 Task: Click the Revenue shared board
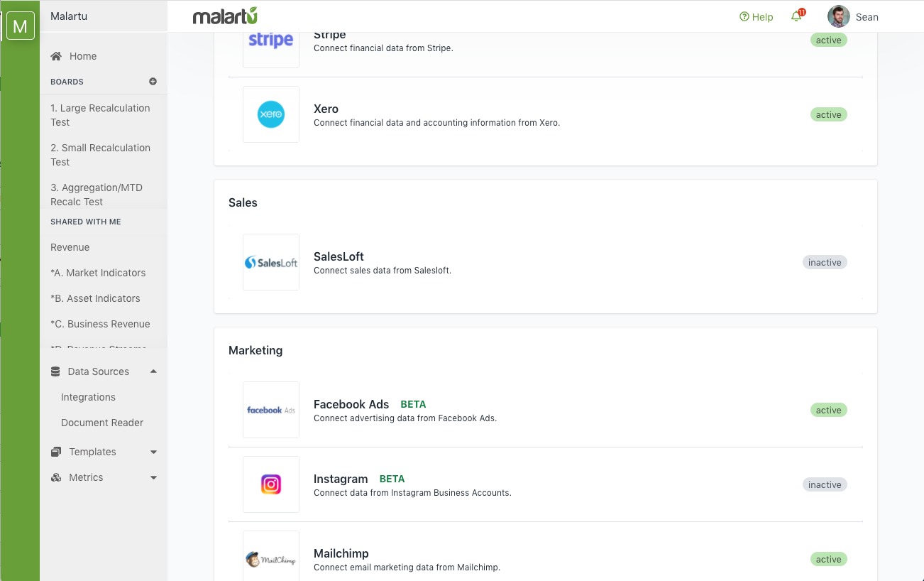pyautogui.click(x=70, y=247)
